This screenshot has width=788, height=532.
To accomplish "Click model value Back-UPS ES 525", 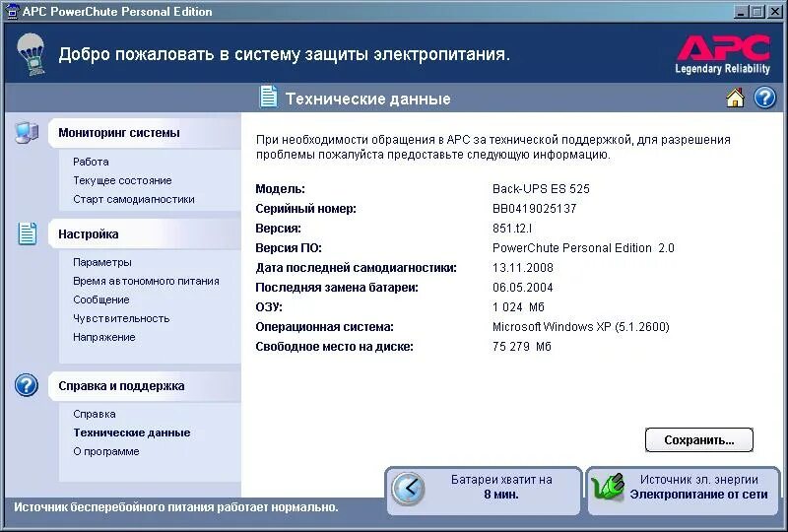I will click(541, 189).
